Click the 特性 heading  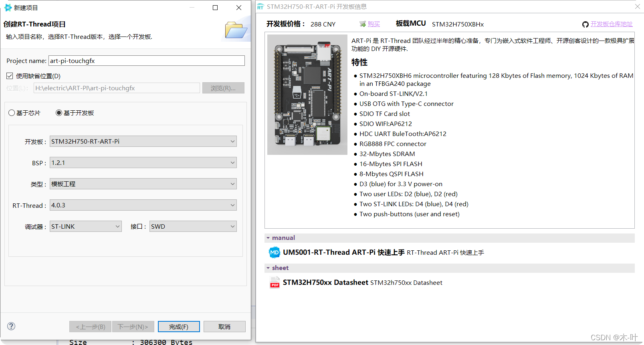coord(359,62)
